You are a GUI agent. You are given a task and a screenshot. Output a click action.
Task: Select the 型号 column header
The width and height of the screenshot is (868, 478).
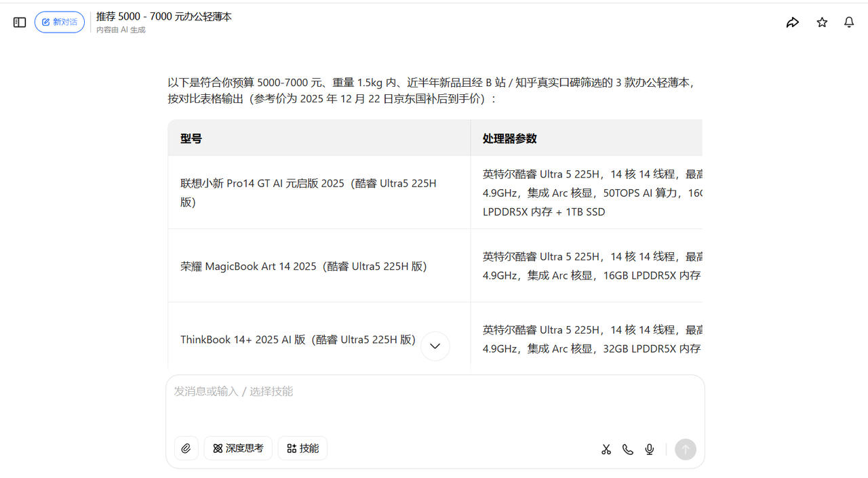tap(319, 138)
